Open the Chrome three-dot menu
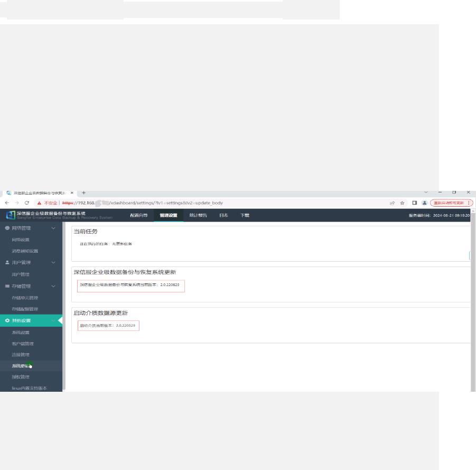This screenshot has width=476, height=470. 469,202
